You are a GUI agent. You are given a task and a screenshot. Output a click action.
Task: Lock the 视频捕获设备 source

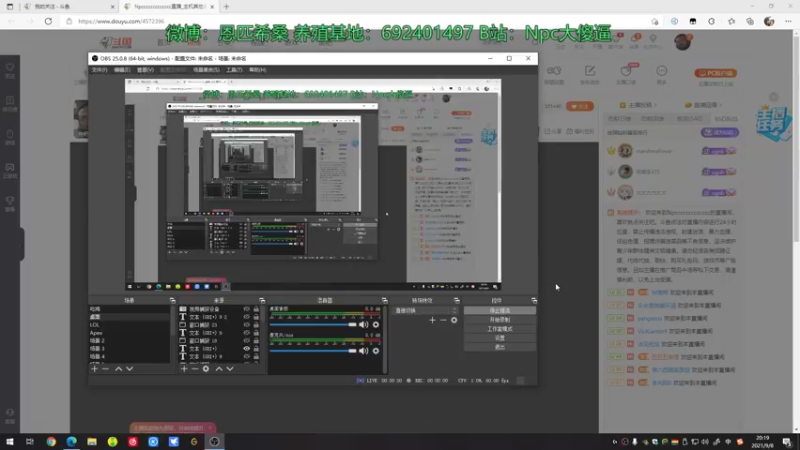pyautogui.click(x=256, y=309)
